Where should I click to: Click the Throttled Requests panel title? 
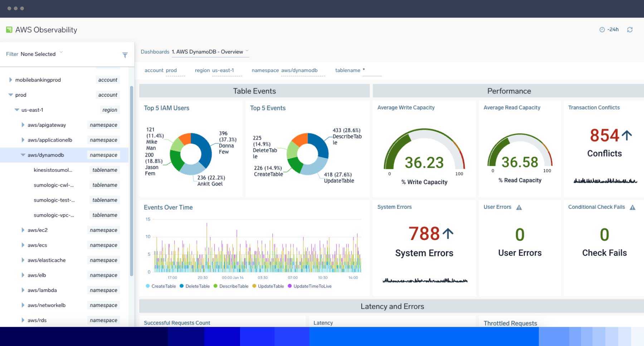coord(510,323)
